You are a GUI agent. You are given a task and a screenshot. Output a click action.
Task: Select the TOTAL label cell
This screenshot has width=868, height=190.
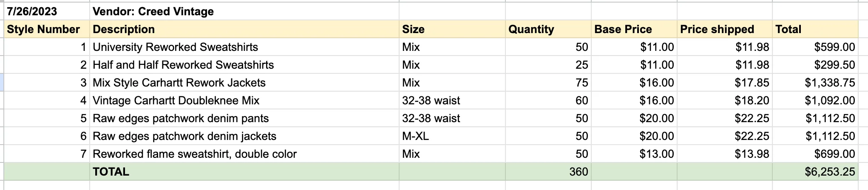pyautogui.click(x=244, y=172)
